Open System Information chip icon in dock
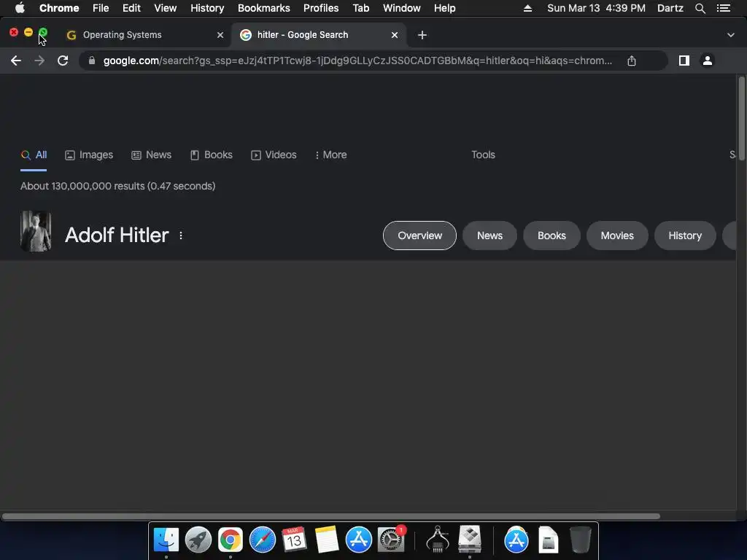This screenshot has height=560, width=747. click(x=438, y=539)
